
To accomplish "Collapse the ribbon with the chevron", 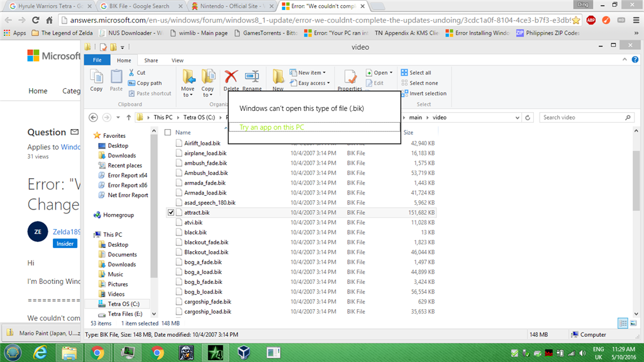I will [625, 60].
